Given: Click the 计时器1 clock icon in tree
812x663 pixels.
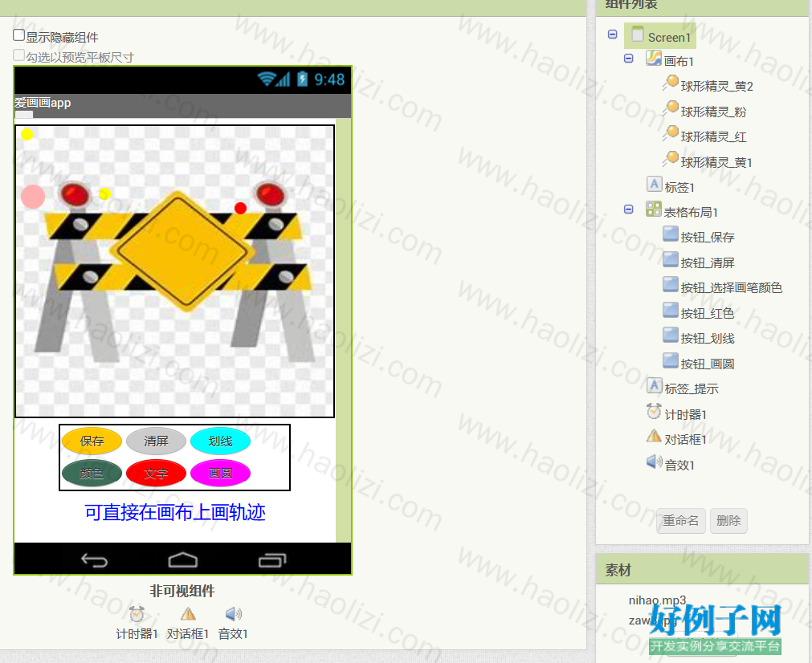Looking at the screenshot, I should point(654,412).
